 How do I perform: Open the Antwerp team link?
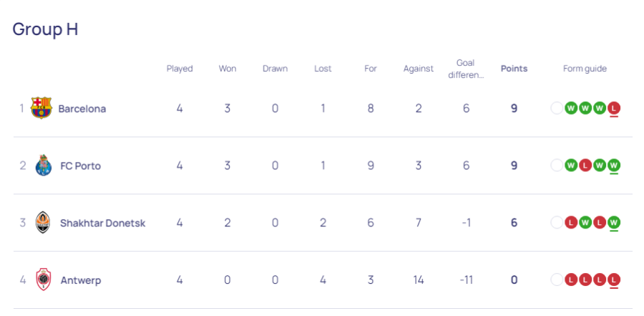pyautogui.click(x=81, y=280)
